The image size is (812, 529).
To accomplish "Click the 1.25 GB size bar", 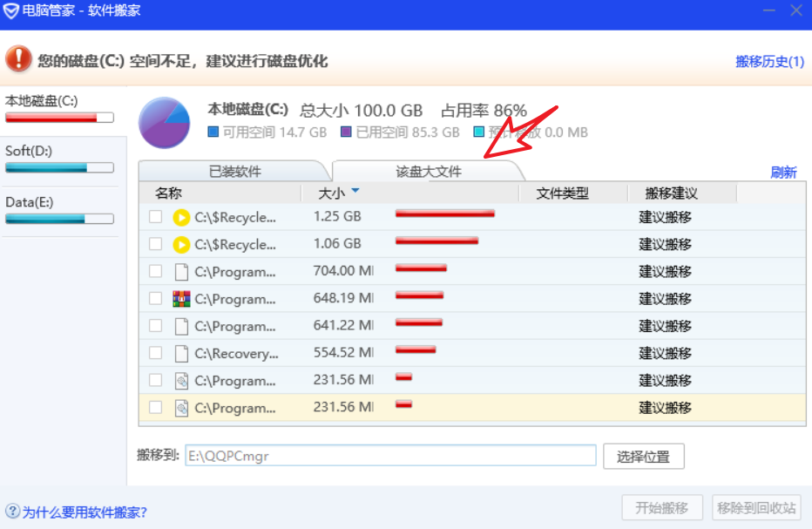I will click(x=445, y=214).
